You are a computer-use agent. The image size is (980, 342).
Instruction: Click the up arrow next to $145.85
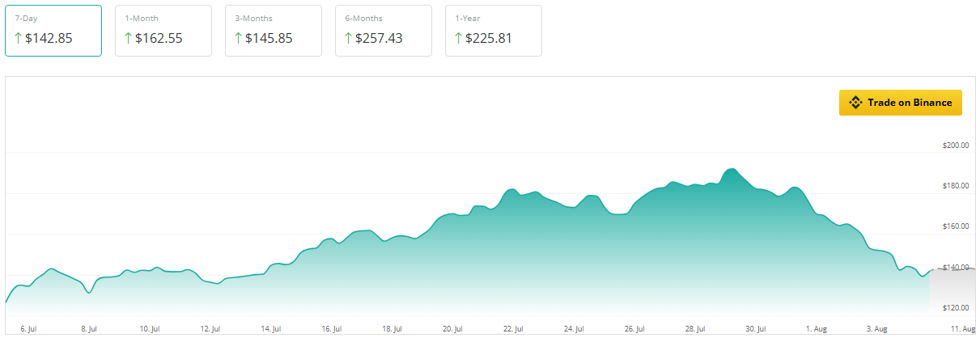[238, 38]
